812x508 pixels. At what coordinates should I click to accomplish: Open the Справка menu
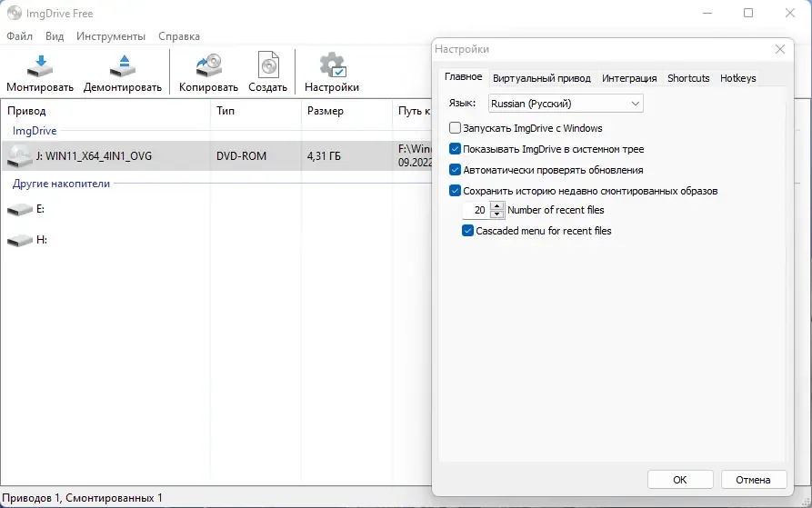[x=179, y=36]
